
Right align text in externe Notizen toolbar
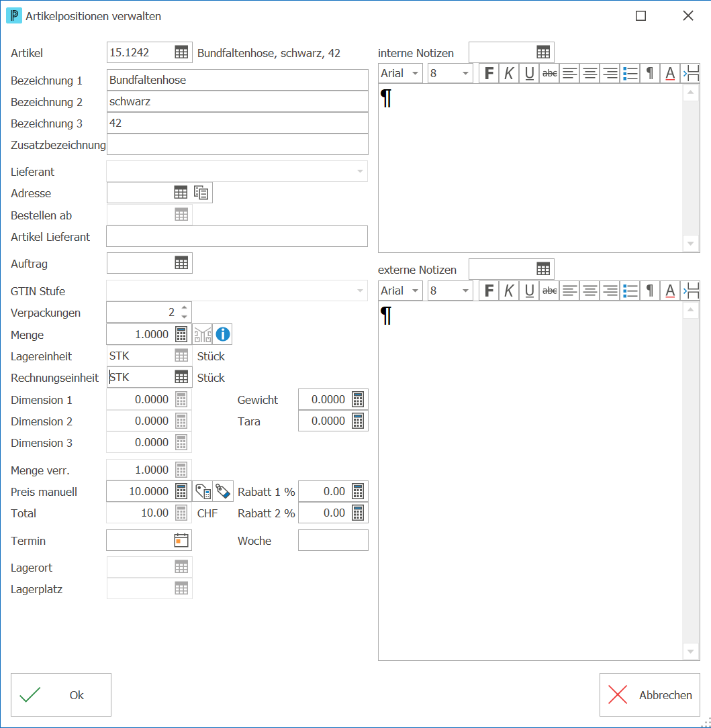(610, 291)
